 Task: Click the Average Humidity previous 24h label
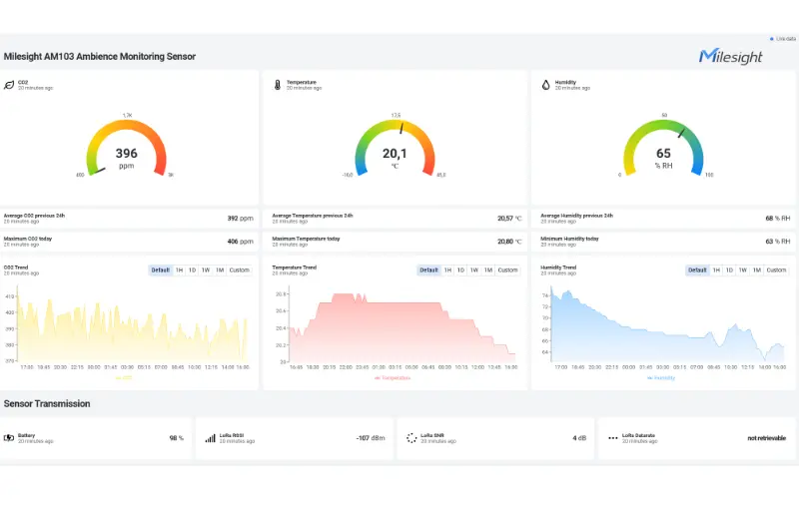[x=577, y=216]
